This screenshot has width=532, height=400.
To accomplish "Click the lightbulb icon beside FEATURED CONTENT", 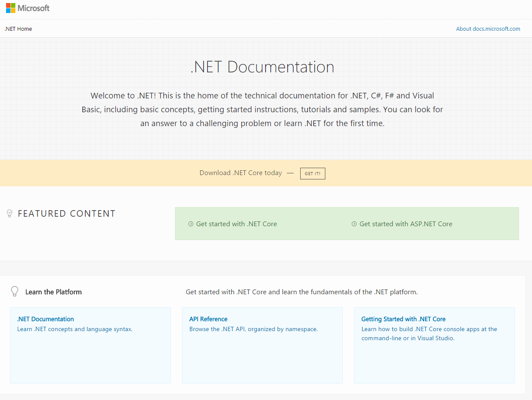I will [9, 213].
